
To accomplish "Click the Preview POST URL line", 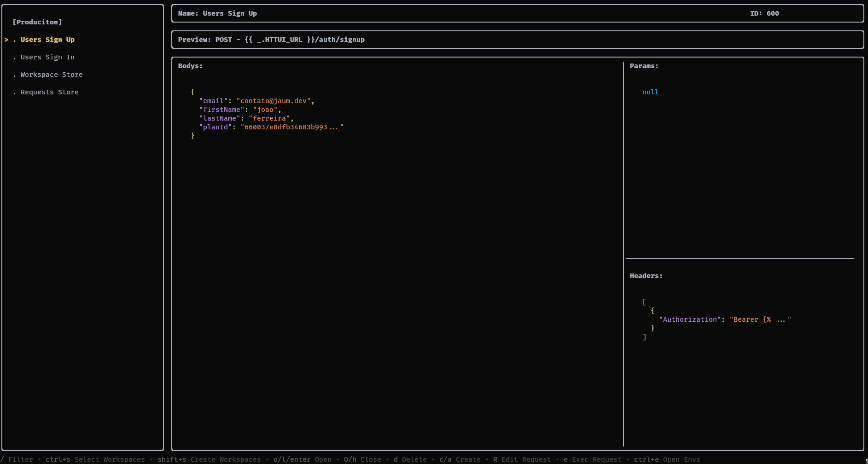I will coord(271,40).
